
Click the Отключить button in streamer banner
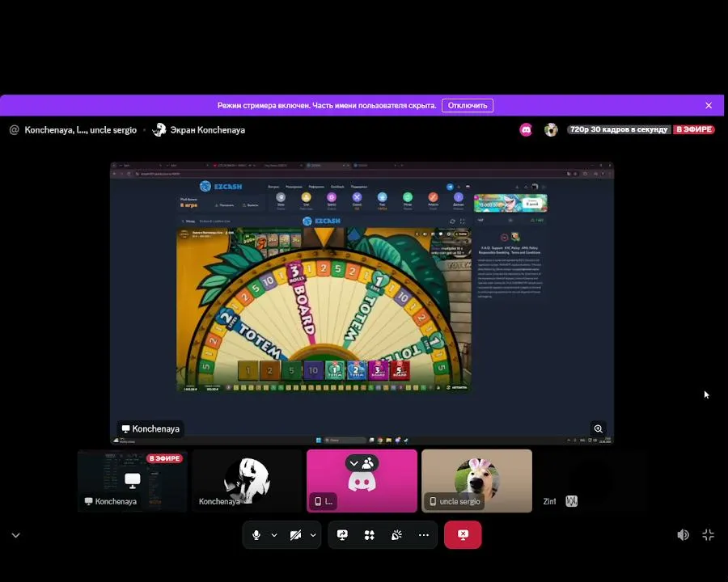[467, 105]
